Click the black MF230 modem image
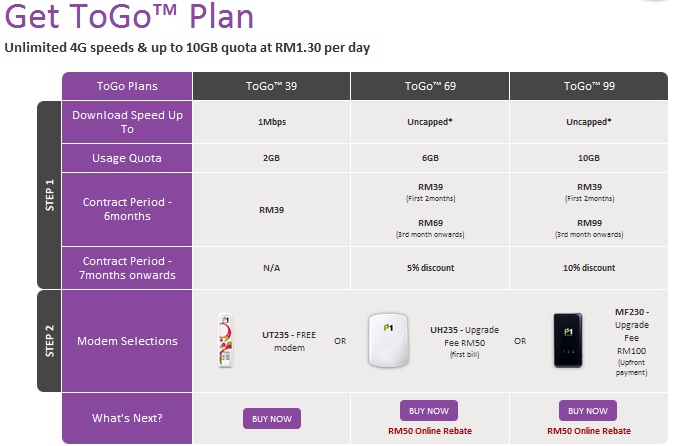 (x=568, y=340)
